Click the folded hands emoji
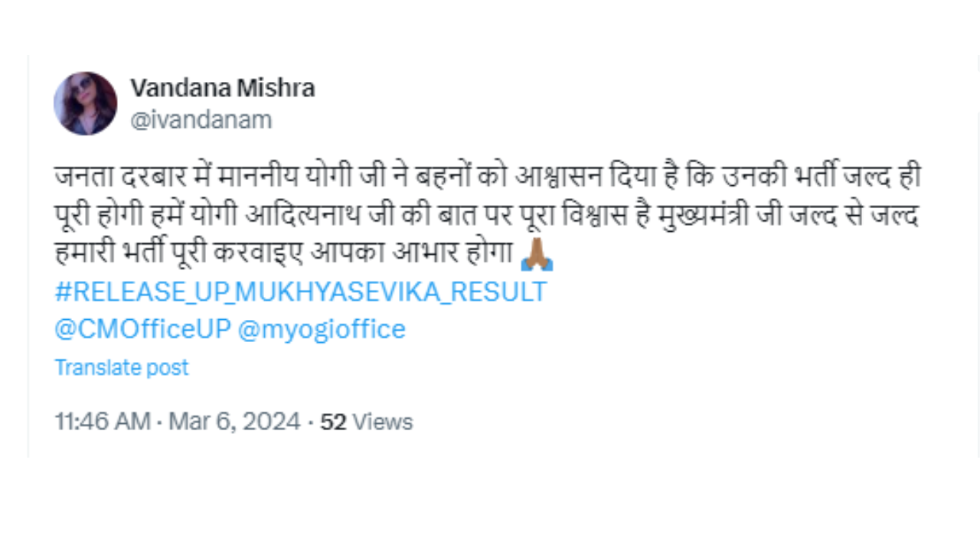 point(536,256)
